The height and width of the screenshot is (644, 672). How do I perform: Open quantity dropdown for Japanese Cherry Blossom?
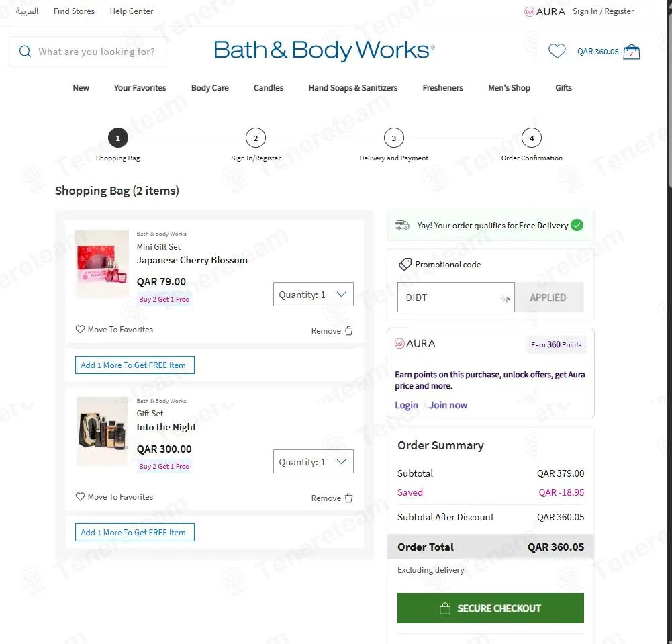coord(314,294)
